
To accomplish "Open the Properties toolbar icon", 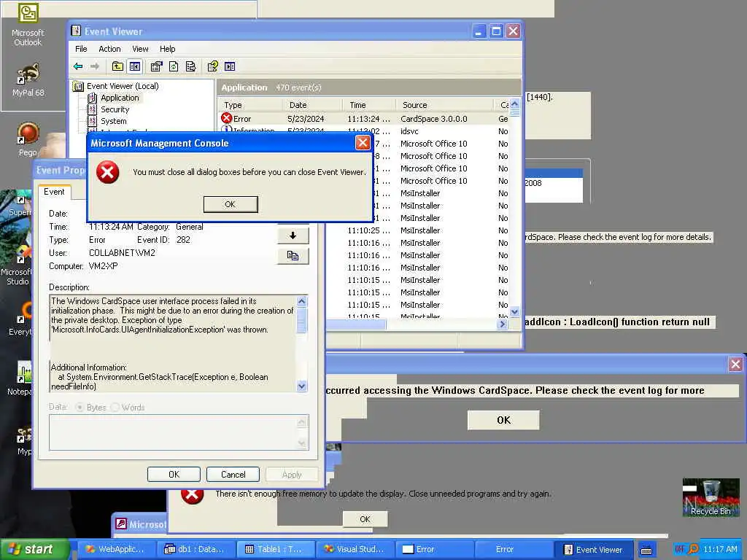I will pos(156,66).
